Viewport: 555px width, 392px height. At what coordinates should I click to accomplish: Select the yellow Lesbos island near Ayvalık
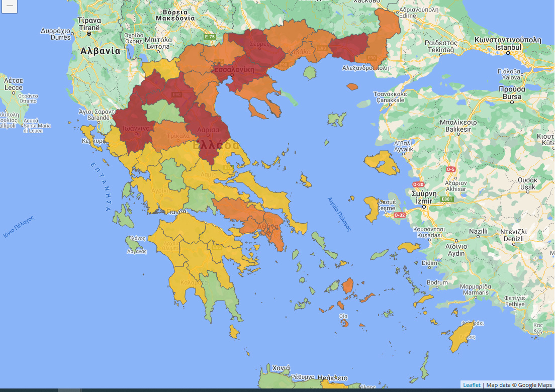coord(382,162)
